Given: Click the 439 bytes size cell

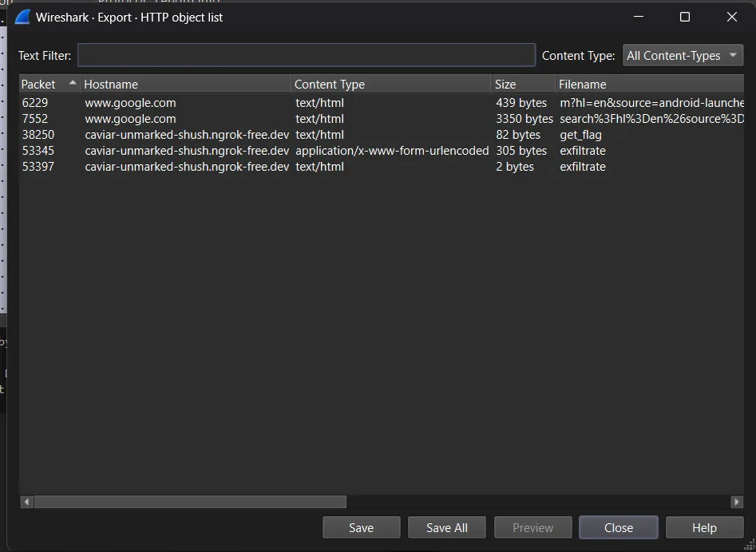Looking at the screenshot, I should tap(521, 103).
